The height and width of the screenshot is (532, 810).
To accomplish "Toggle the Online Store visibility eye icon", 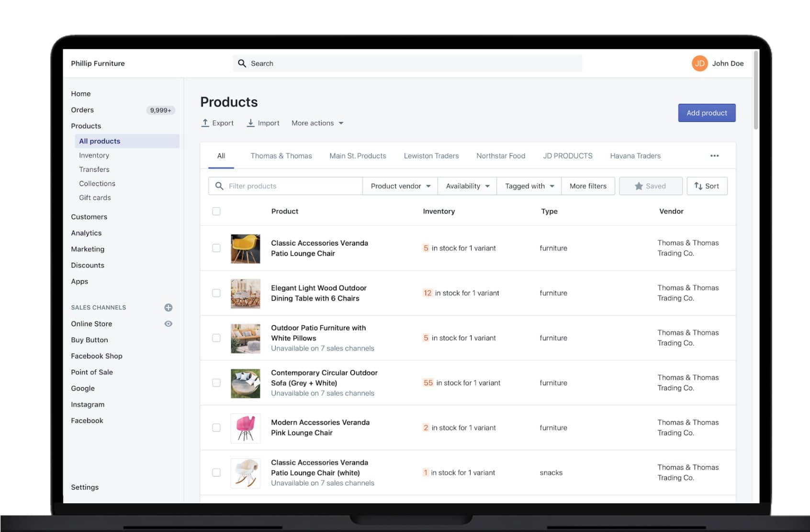I will point(168,324).
